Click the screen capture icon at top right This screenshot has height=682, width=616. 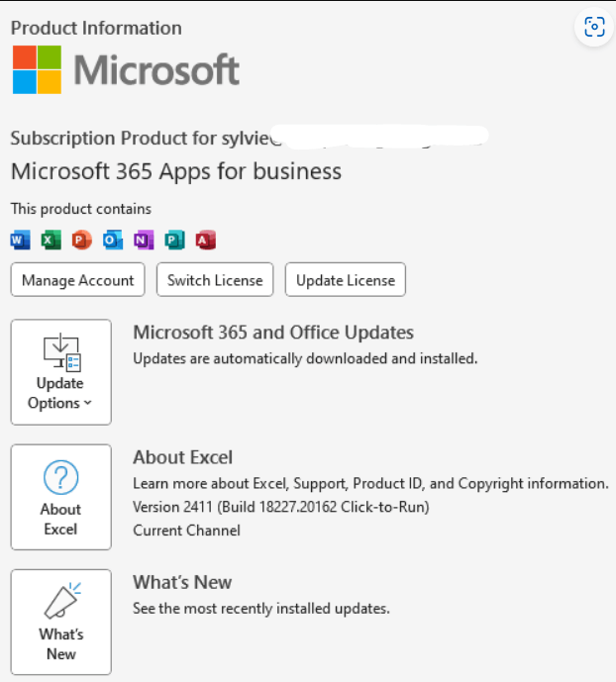[x=594, y=27]
